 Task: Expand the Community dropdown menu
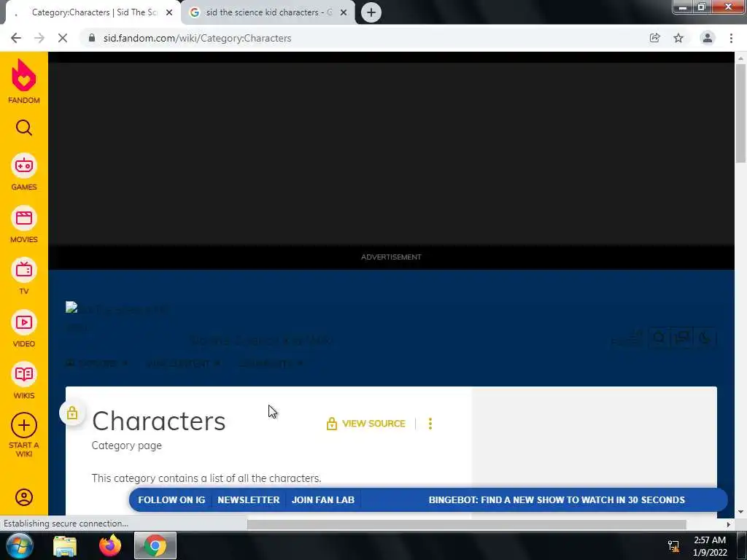click(270, 363)
